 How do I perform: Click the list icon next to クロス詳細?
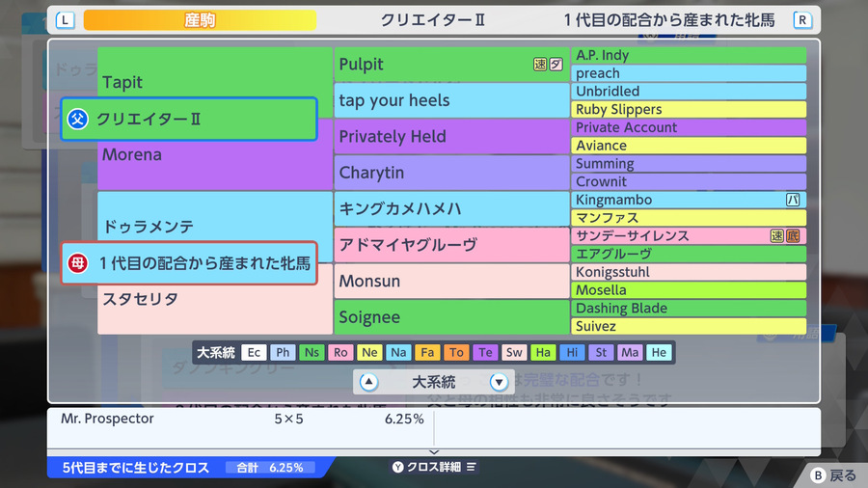tap(471, 467)
